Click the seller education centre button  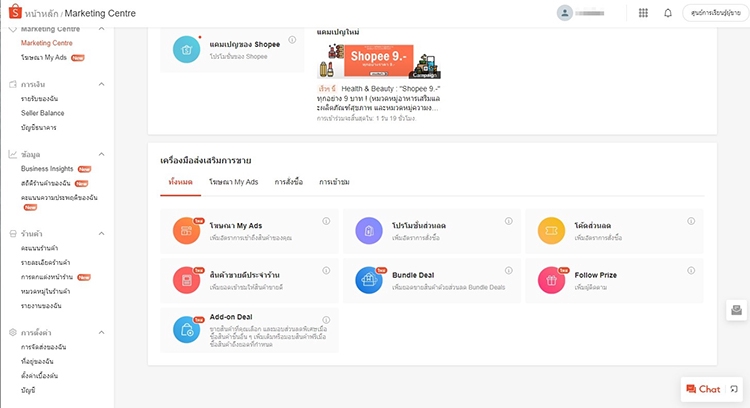point(716,13)
